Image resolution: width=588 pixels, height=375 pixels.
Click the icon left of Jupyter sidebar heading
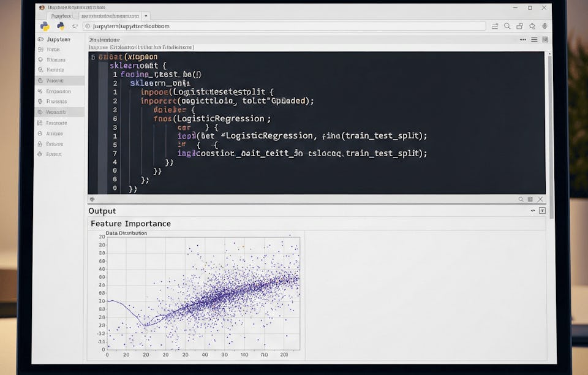point(40,39)
